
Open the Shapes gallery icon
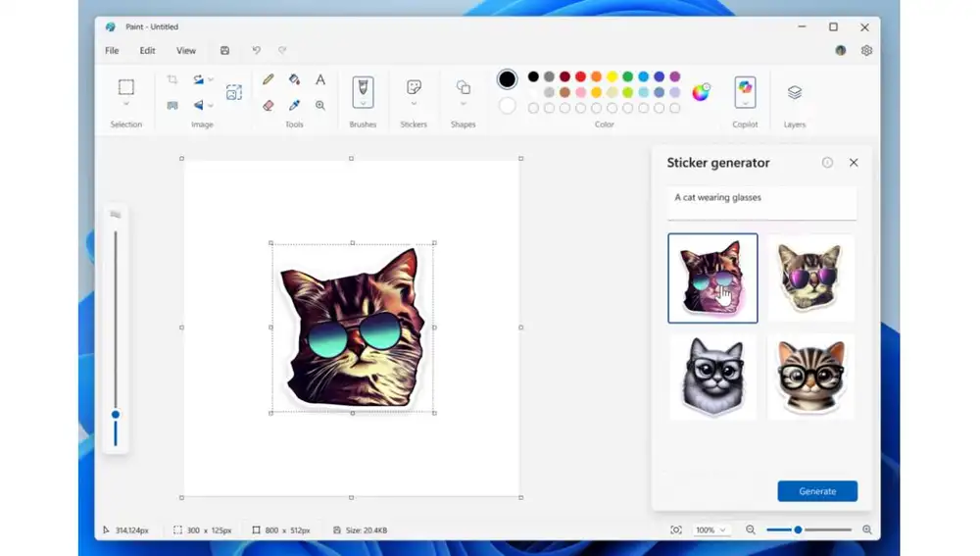coord(464,87)
